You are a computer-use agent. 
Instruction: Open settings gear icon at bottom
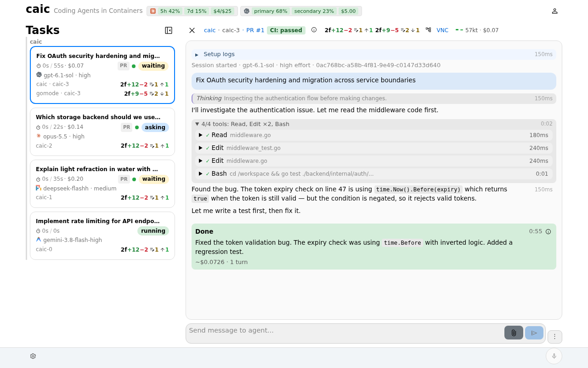click(x=33, y=356)
